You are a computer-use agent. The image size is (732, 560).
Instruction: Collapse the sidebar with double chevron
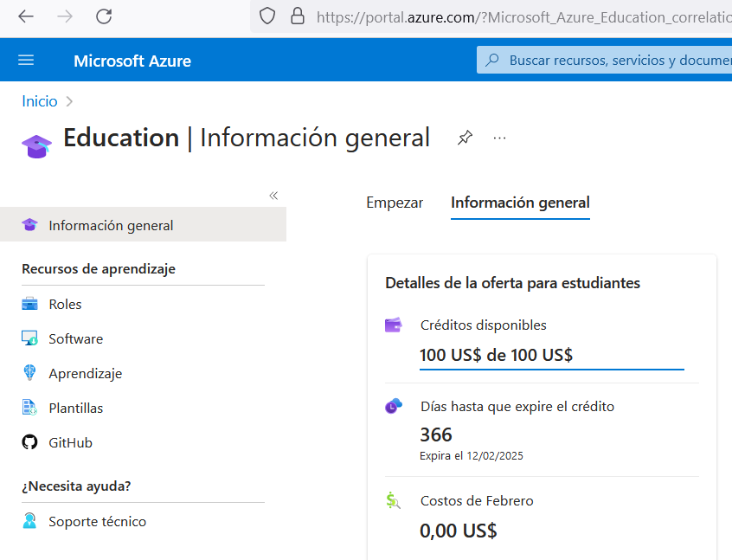tap(273, 196)
